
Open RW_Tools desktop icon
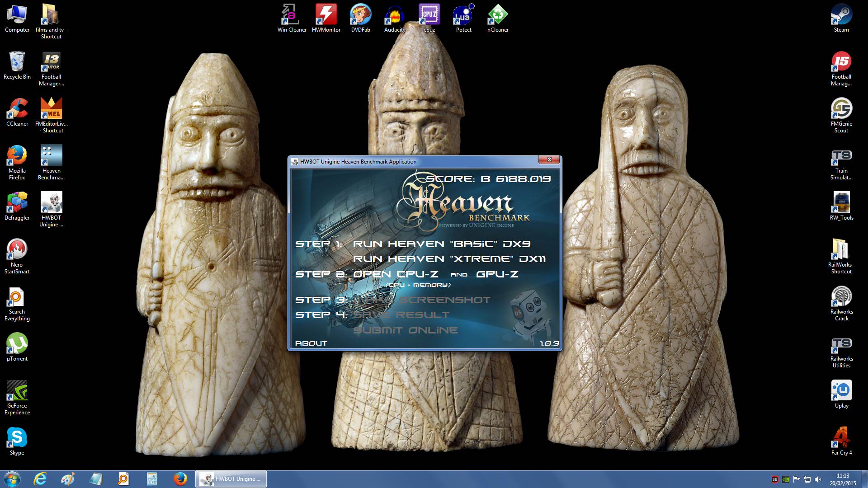(x=841, y=206)
